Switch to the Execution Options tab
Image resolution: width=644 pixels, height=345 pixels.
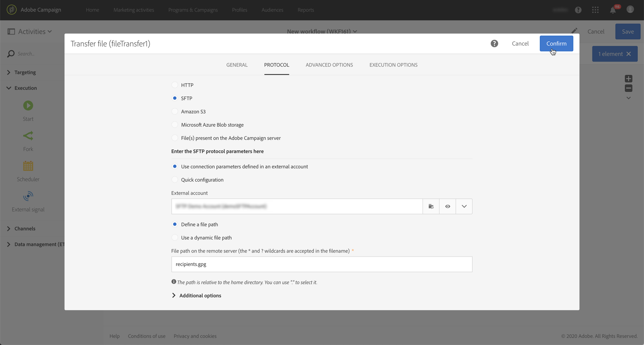(393, 65)
